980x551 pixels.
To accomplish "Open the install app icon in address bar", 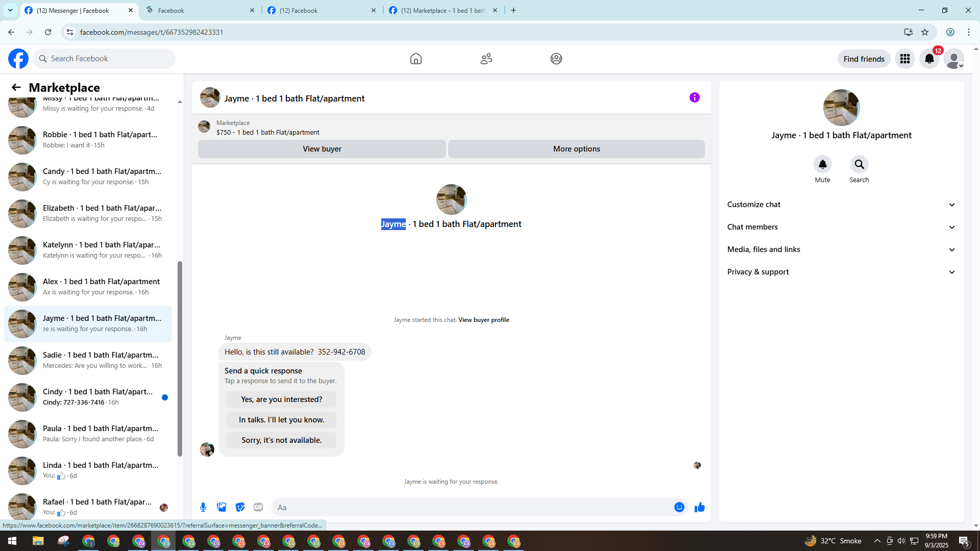I will click(x=908, y=32).
